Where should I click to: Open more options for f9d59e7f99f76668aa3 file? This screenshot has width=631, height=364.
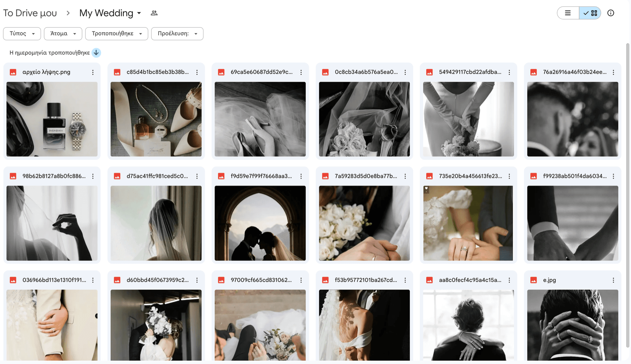click(x=301, y=176)
